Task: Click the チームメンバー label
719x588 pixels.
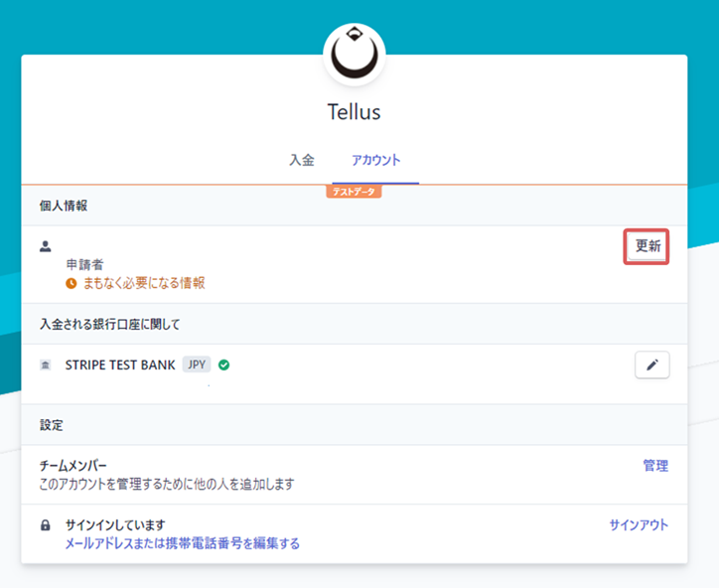Action: [73, 466]
